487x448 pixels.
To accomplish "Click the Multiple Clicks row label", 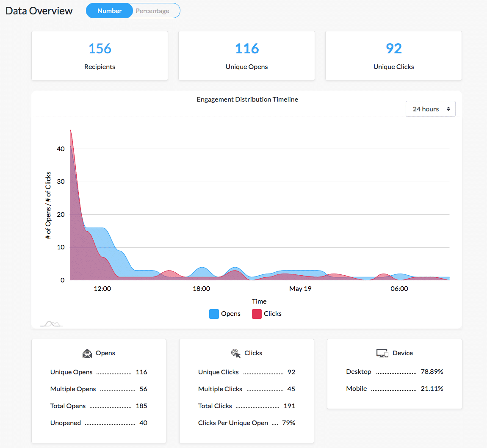I will [x=220, y=389].
